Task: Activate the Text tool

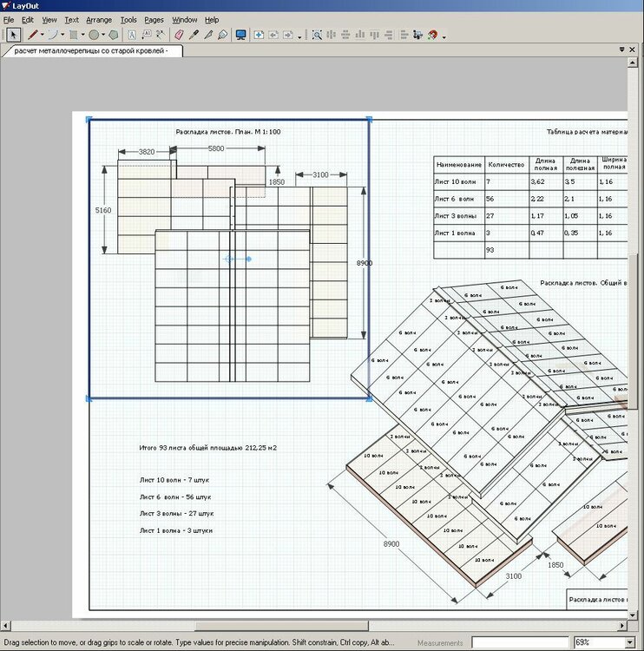Action: point(132,35)
